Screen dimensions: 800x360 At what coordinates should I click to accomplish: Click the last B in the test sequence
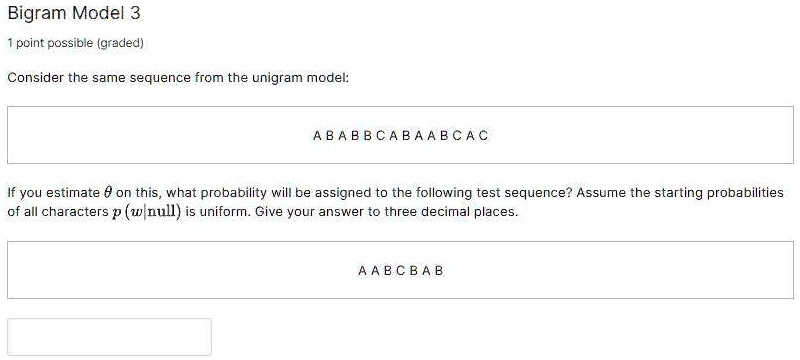tap(439, 271)
